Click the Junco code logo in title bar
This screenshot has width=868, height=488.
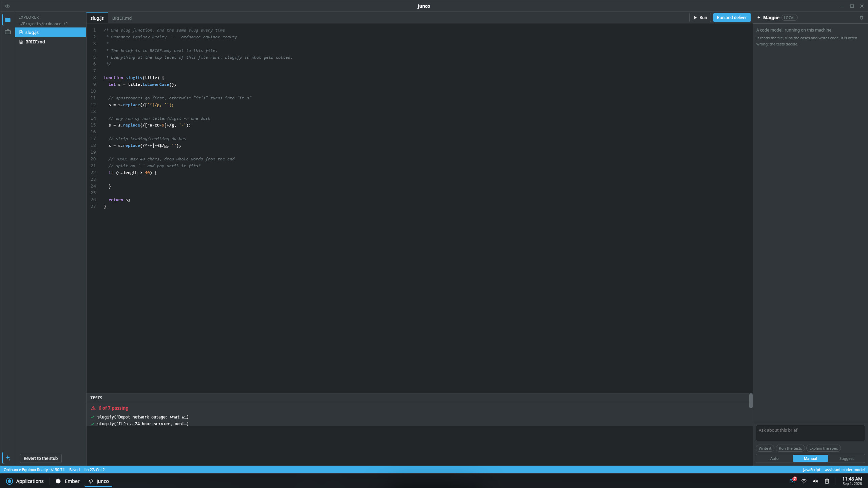[7, 6]
